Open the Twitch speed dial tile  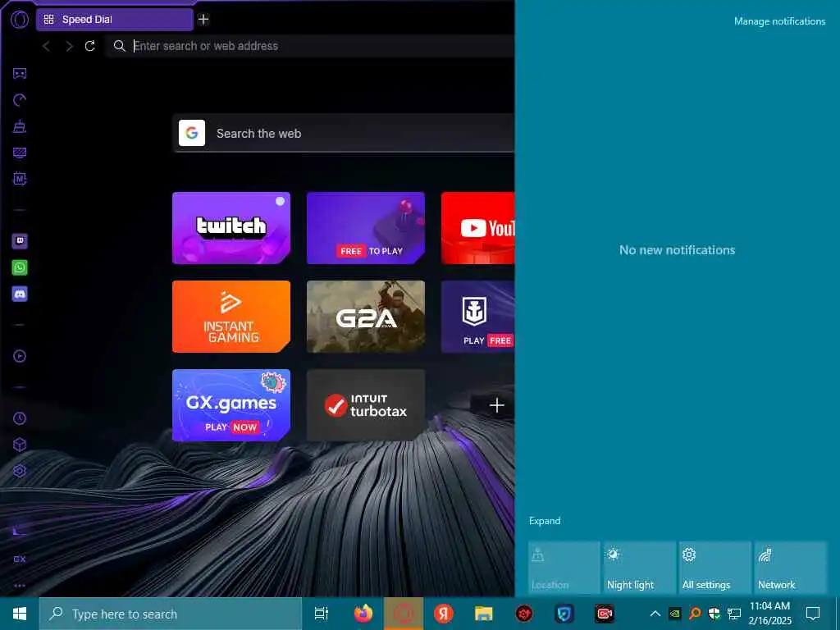tap(231, 228)
